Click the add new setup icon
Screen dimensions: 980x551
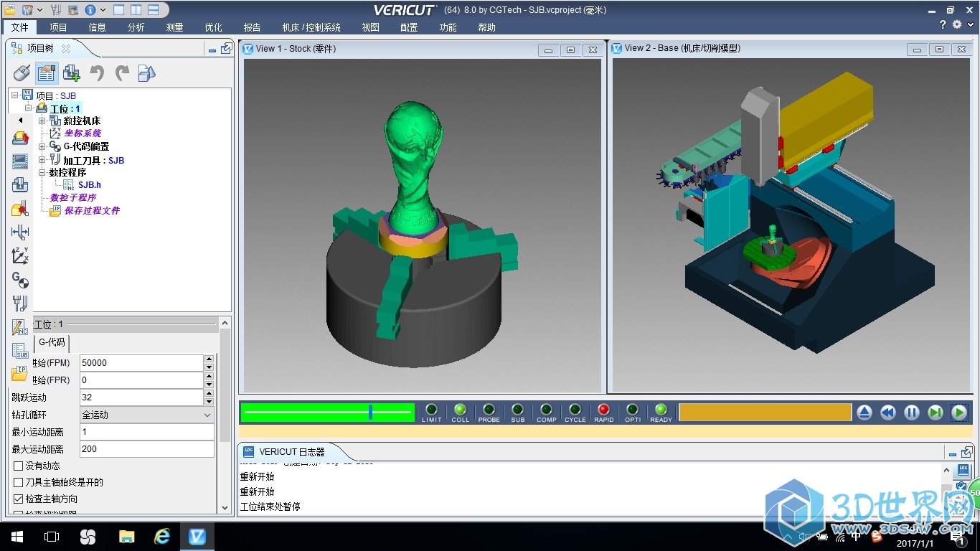[72, 72]
